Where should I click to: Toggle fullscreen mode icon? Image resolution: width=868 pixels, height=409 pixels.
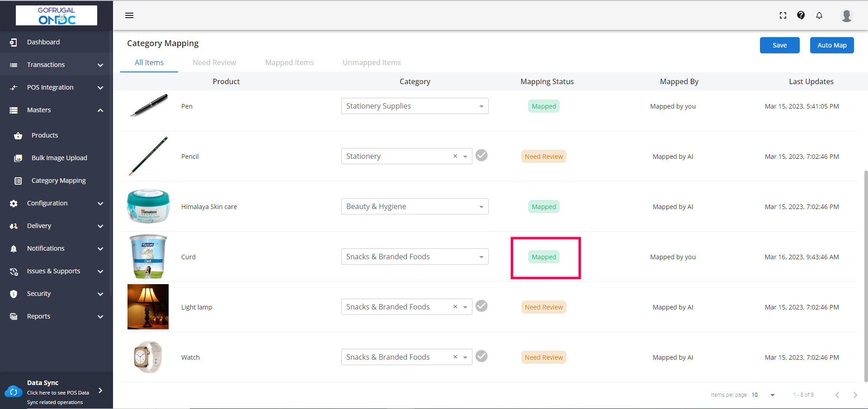pos(783,15)
